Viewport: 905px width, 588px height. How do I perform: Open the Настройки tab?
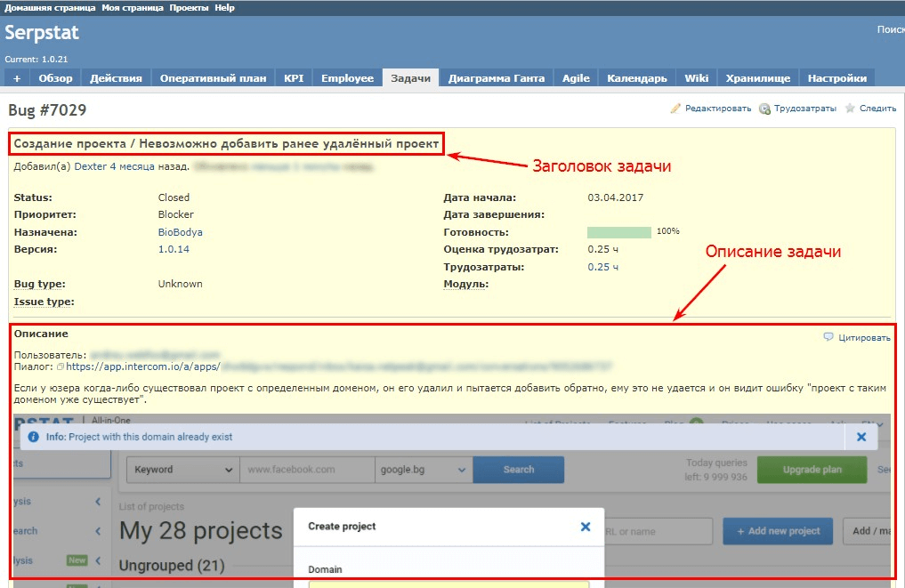tap(836, 78)
